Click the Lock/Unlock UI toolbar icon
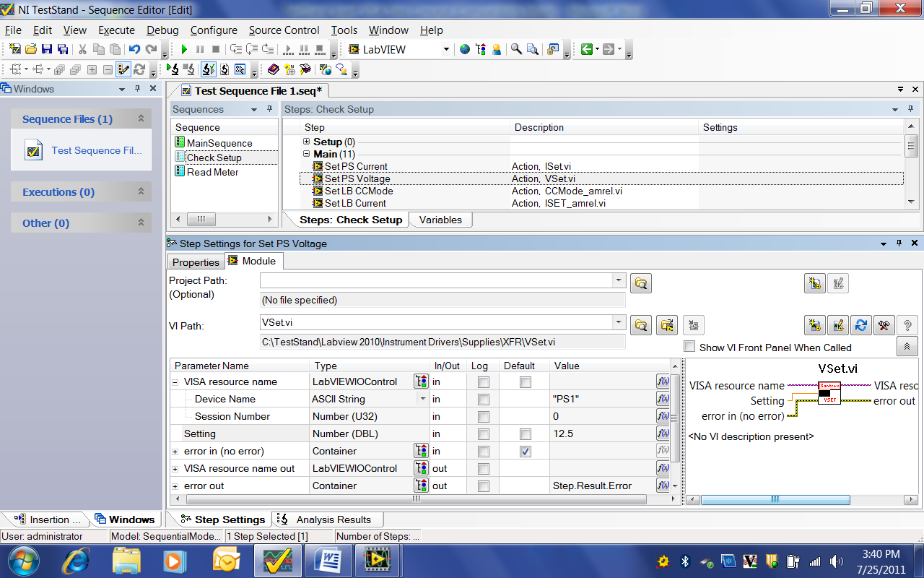This screenshot has width=924, height=578. [x=553, y=49]
